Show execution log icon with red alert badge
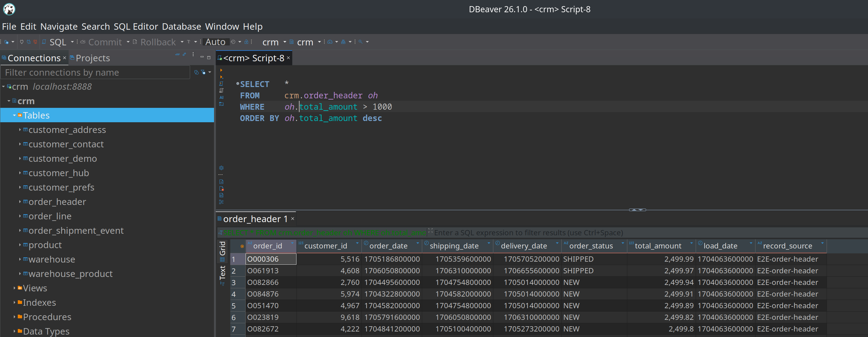Screen dimensions: 868x337 point(221,188)
